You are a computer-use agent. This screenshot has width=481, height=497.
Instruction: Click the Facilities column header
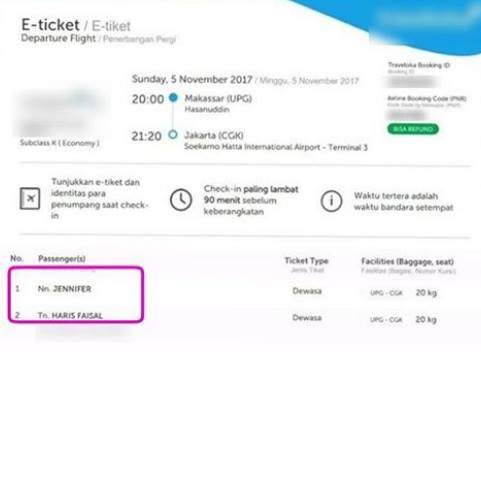coord(407,261)
